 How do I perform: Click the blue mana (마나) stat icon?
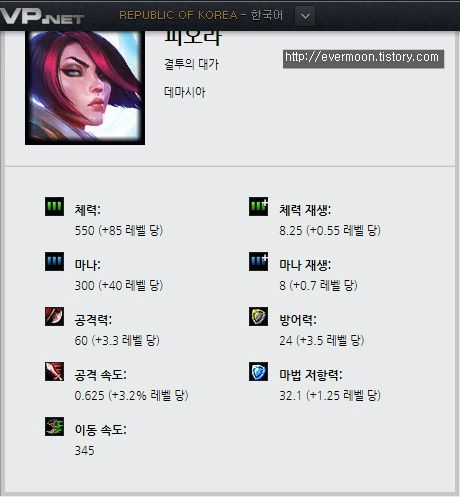pos(54,261)
